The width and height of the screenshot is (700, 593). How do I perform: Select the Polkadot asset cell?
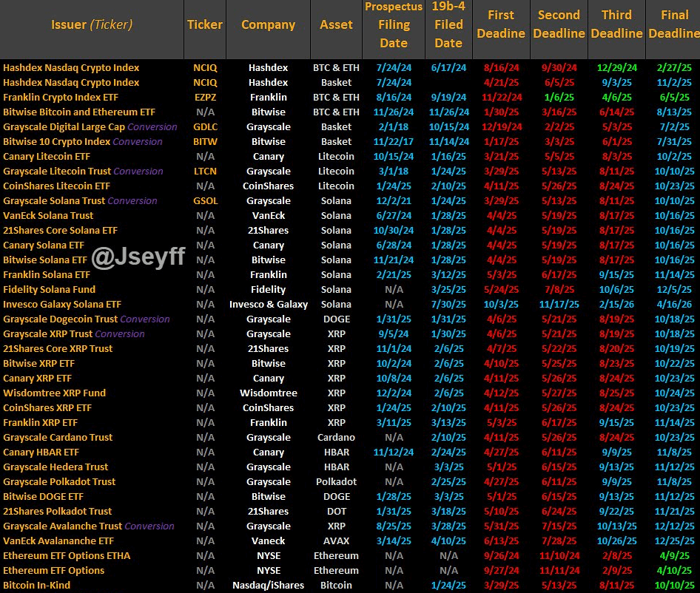click(336, 482)
